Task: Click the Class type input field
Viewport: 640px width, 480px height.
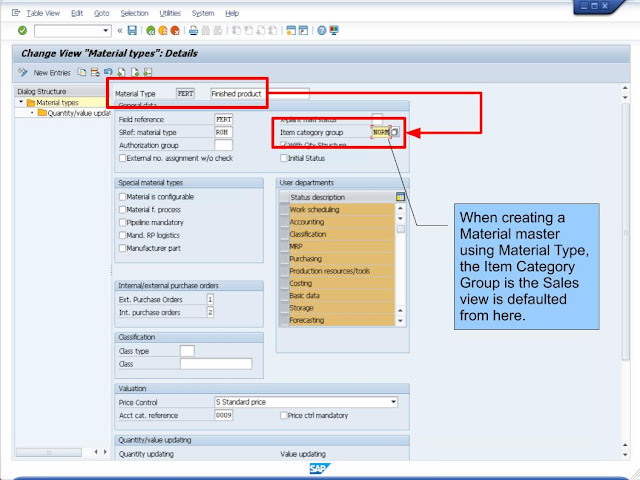Action: pos(187,351)
